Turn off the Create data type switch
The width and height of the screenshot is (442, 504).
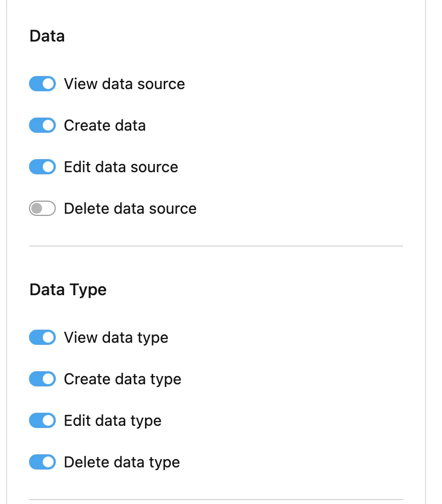point(42,379)
